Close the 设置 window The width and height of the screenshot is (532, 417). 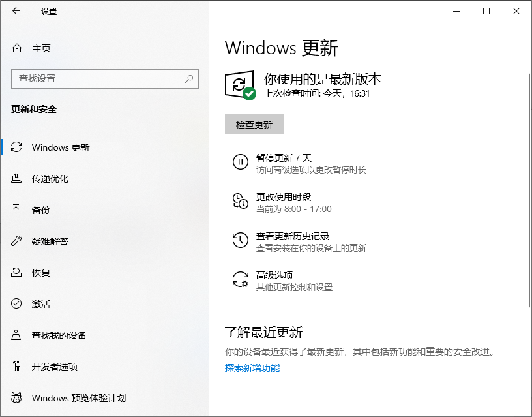pyautogui.click(x=516, y=11)
